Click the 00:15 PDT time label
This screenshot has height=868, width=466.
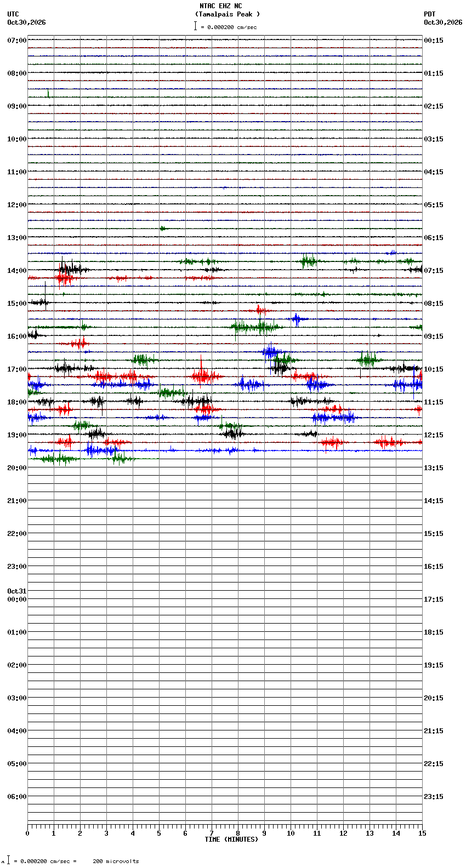point(434,41)
